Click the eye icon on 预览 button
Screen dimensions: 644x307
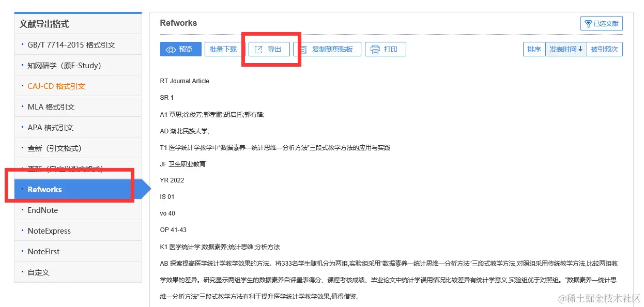[x=171, y=50]
